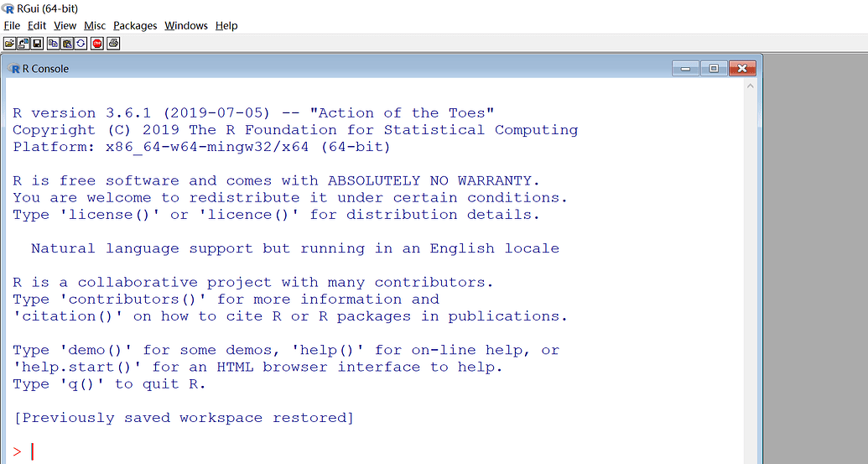Click the R logo in RGui title bar
Viewport: 868px width, 464px height.
8,8
